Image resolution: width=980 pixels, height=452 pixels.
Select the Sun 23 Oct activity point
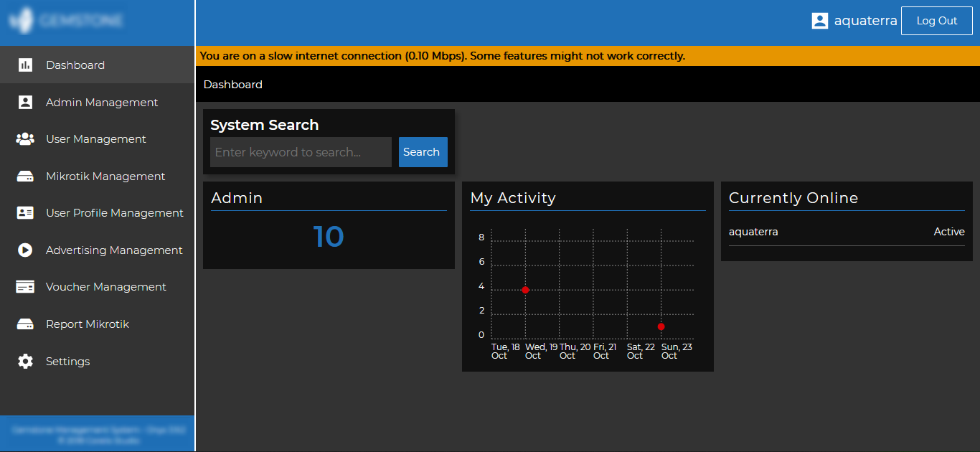[661, 326]
